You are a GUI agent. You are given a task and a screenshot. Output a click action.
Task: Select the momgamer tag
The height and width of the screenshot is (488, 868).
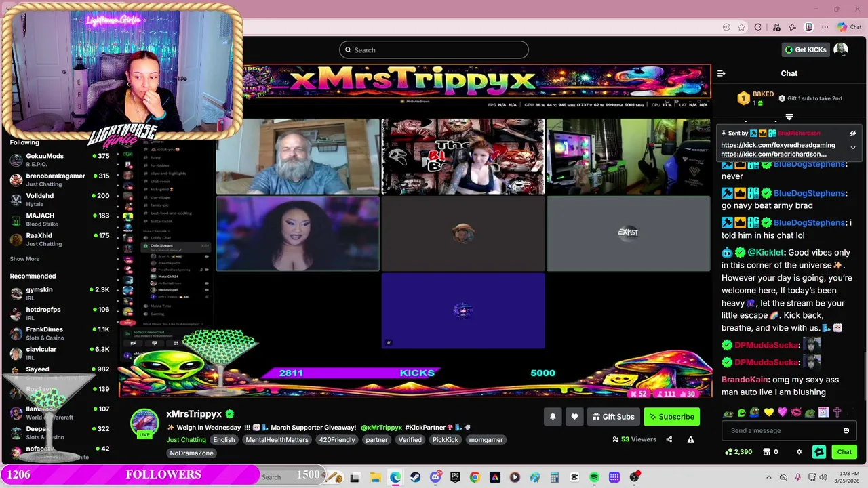click(x=486, y=440)
